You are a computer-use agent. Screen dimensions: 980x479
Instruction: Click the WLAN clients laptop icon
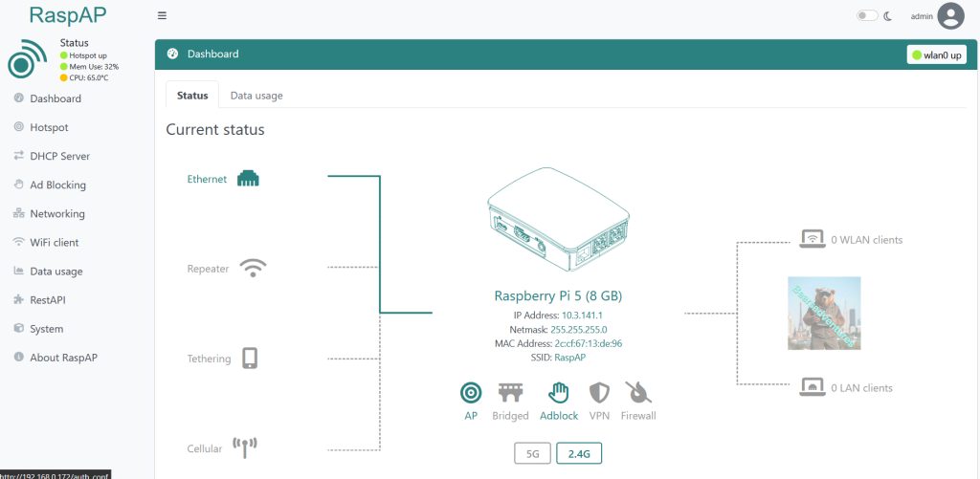[x=812, y=239]
